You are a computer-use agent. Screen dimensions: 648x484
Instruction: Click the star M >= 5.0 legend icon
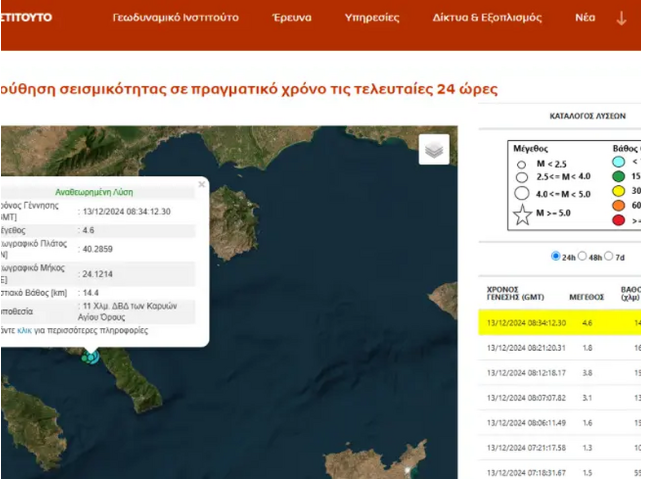tap(522, 213)
